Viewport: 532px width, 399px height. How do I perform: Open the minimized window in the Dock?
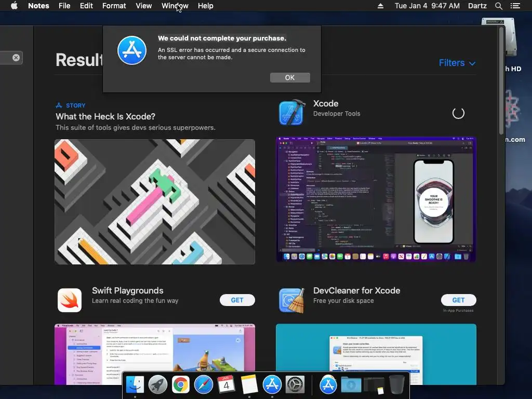(374, 385)
